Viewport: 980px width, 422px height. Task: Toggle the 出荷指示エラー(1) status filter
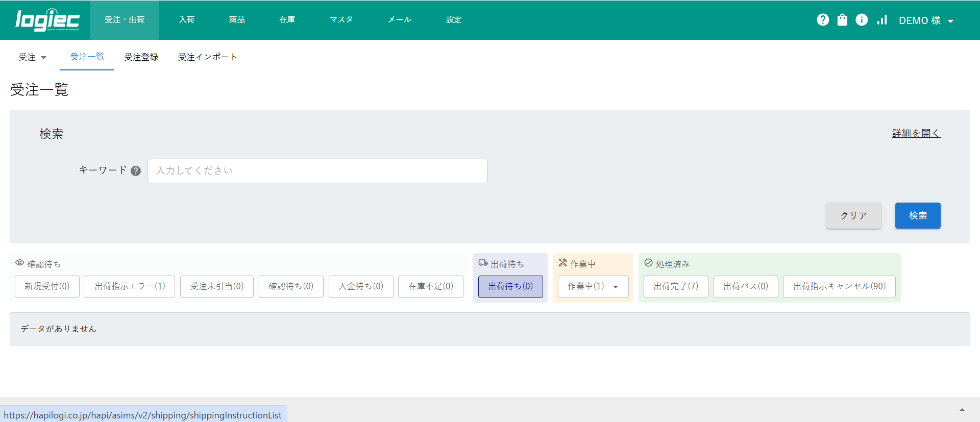coord(130,286)
